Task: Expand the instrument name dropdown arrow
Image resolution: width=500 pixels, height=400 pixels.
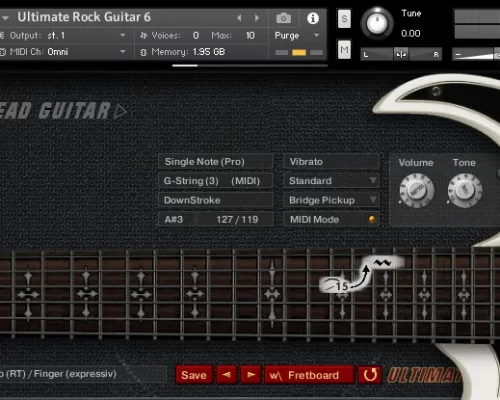Action: click(5, 18)
